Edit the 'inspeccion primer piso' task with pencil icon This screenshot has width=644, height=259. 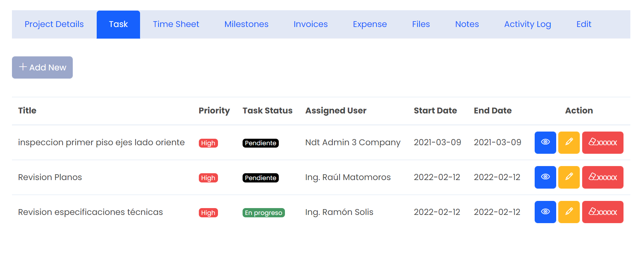[x=568, y=142]
